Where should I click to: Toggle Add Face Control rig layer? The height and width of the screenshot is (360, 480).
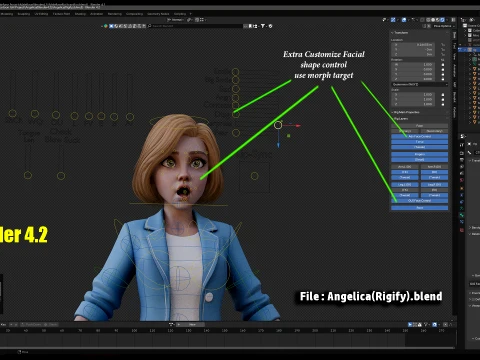(420, 136)
